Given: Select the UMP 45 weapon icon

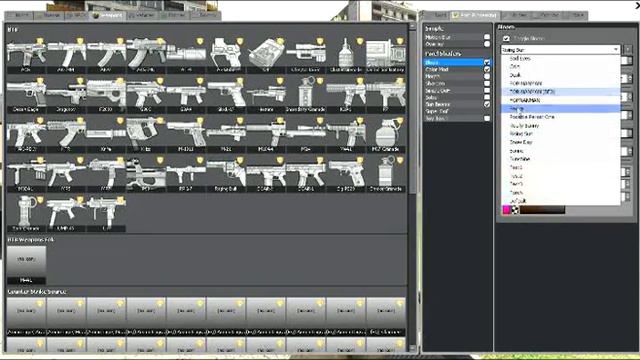Looking at the screenshot, I should point(66,213).
